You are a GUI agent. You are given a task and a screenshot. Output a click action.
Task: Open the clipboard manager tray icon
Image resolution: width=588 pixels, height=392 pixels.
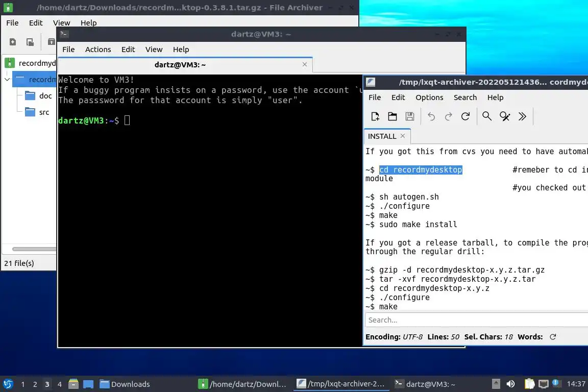529,384
